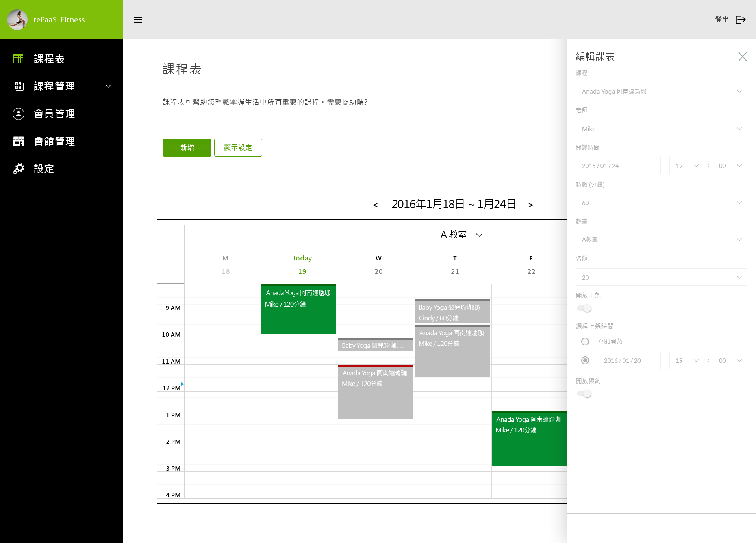Open 會員管理 in sidebar

point(54,114)
